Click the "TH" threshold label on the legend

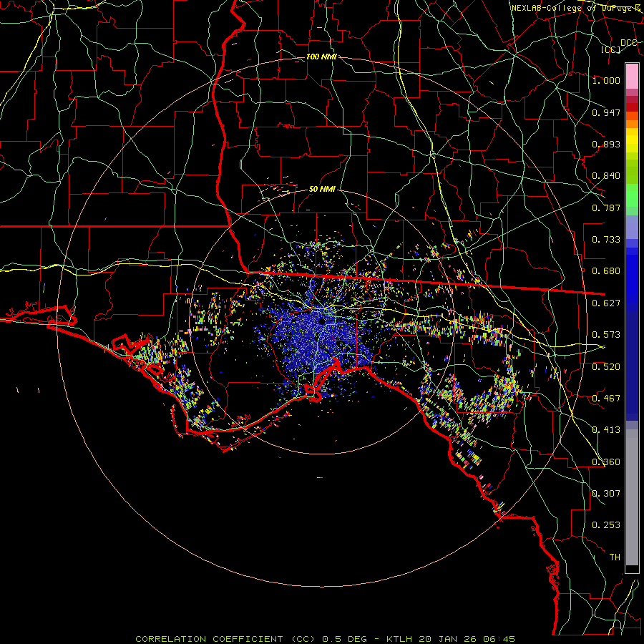click(615, 557)
